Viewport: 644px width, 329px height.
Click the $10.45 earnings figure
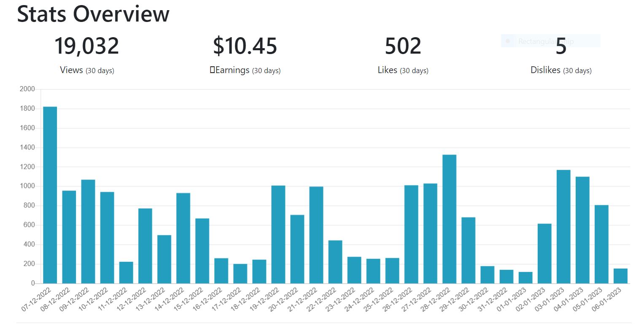[x=245, y=46]
